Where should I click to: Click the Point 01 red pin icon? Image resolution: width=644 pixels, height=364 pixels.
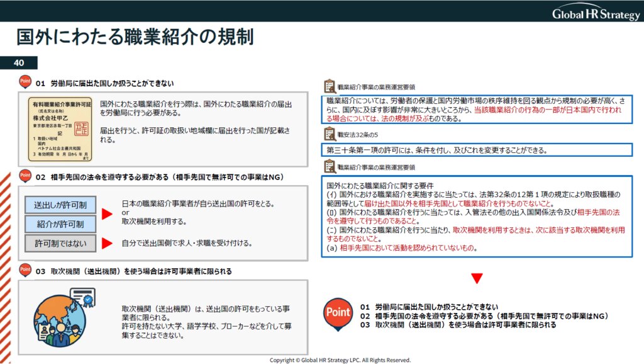tap(25, 82)
